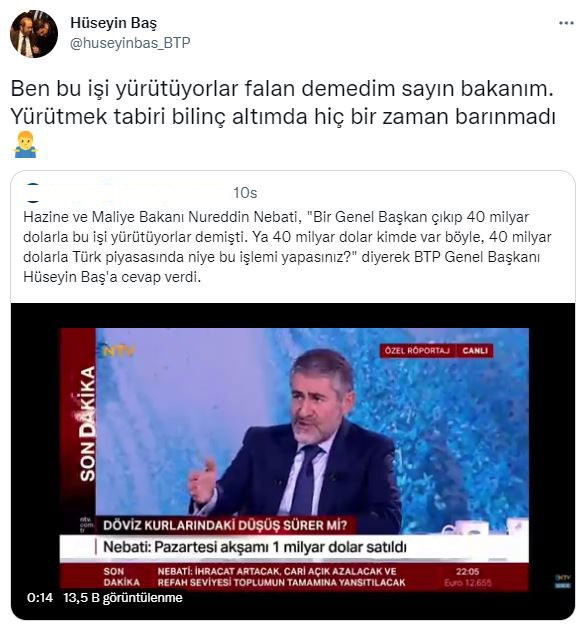Play the NTV video clip
The width and height of the screenshot is (587, 629).
coord(293,461)
